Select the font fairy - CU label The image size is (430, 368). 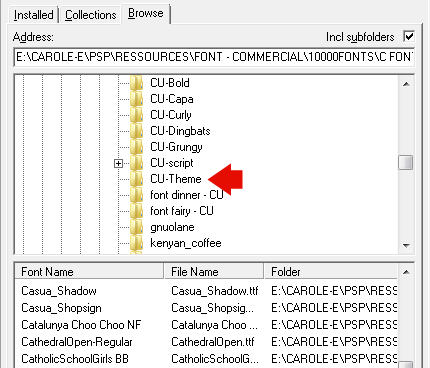182,211
